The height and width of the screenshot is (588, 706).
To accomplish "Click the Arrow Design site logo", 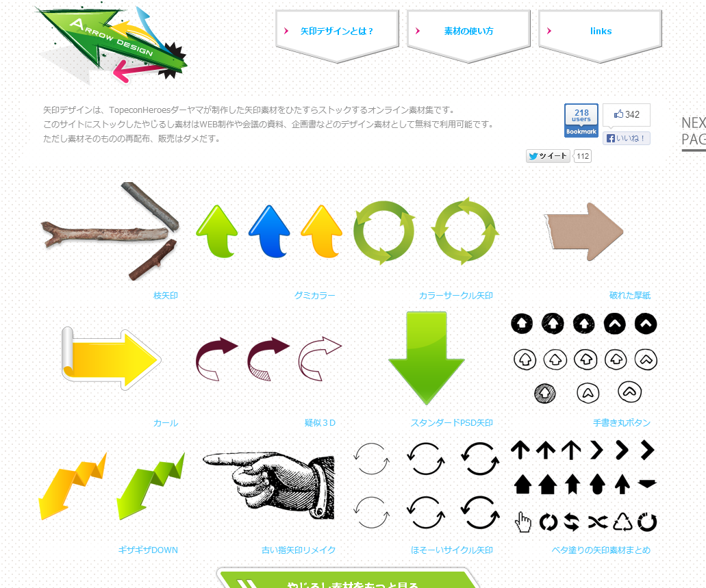I will coord(111,44).
